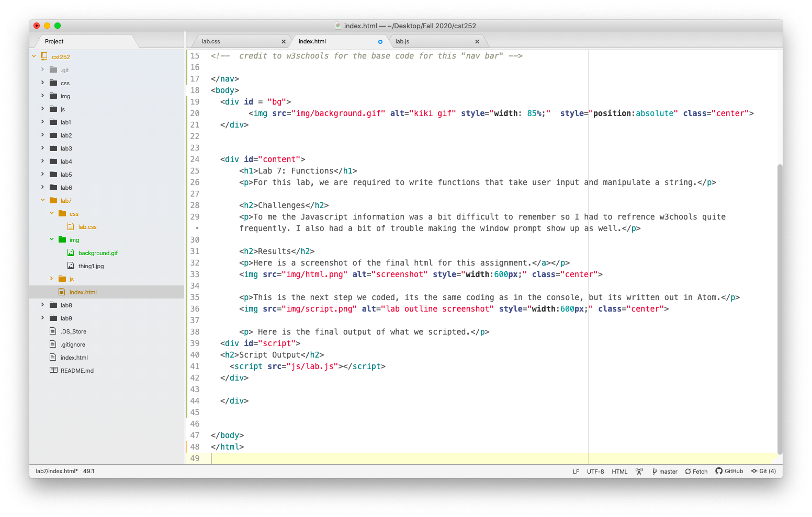
Task: Collapse the lab7 folder chevron
Action: (x=43, y=200)
